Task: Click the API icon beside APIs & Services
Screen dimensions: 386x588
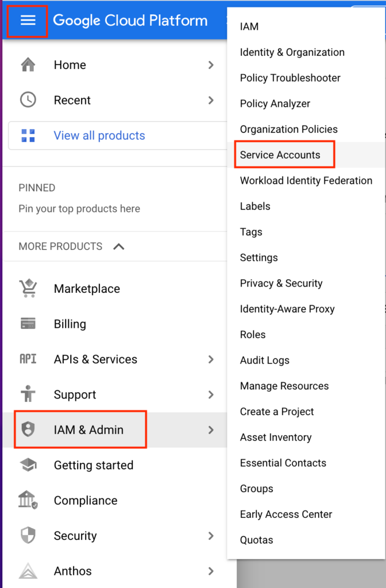Action: 28,359
